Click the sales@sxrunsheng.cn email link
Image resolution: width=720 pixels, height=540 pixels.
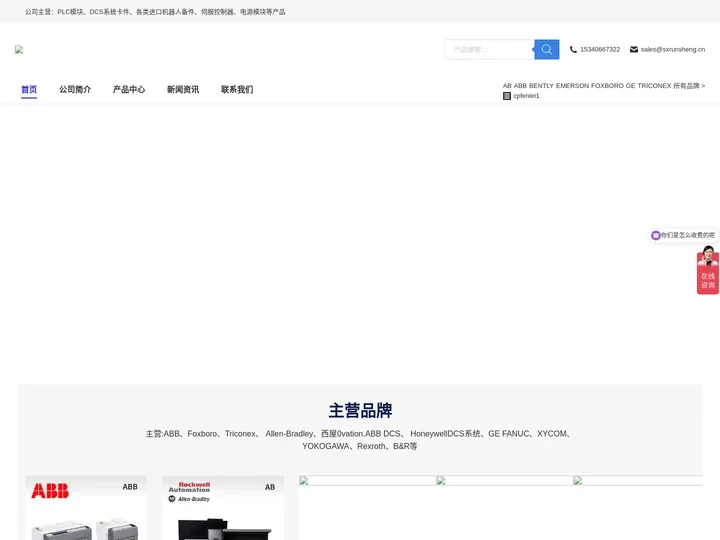[x=672, y=49]
